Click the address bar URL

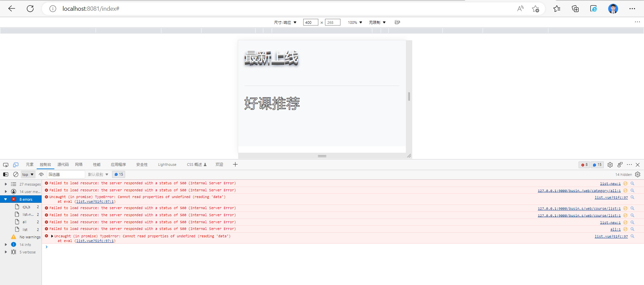click(91, 9)
